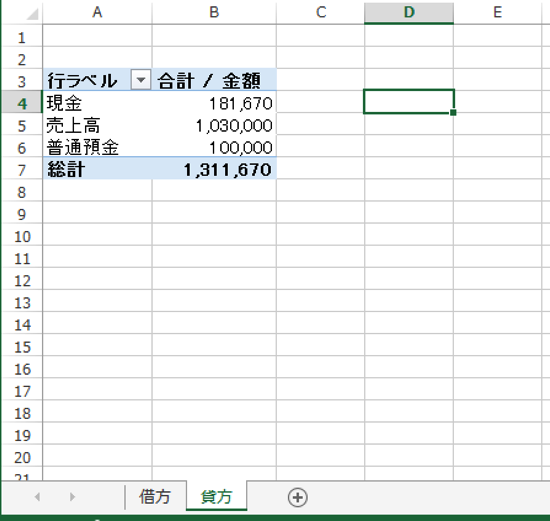
Task: Select the 貸方 sheet tab
Action: coord(216,497)
